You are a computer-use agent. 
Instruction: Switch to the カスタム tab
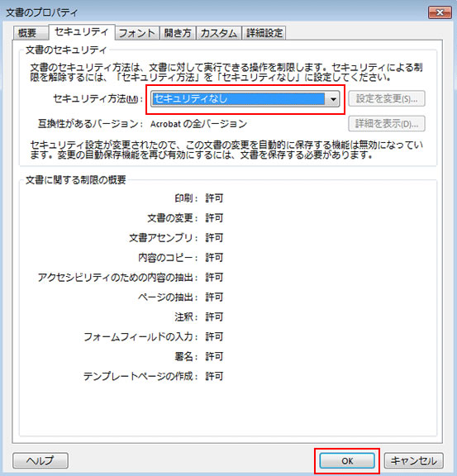coord(219,33)
